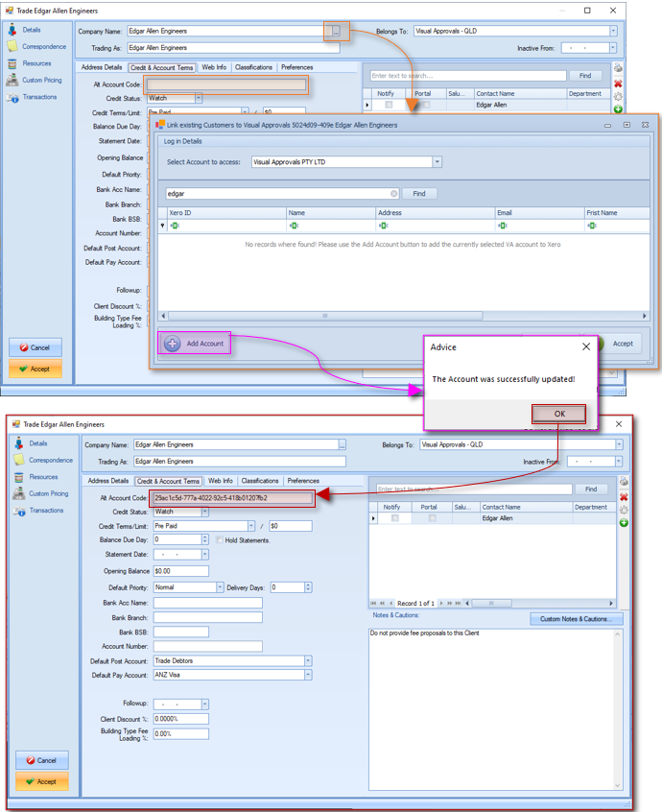Toggle Portal checkbox for Edgar Allen in upper window
Image resolution: width=662 pixels, height=812 pixels.
click(426, 105)
